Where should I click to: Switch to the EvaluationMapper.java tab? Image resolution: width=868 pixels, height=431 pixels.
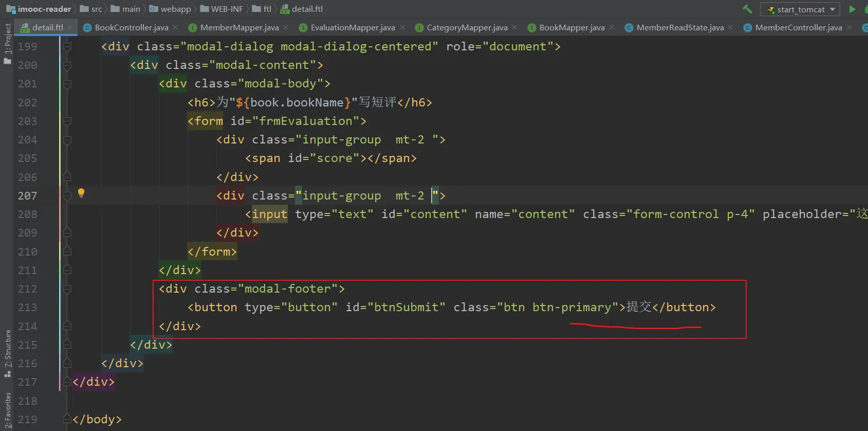click(347, 27)
